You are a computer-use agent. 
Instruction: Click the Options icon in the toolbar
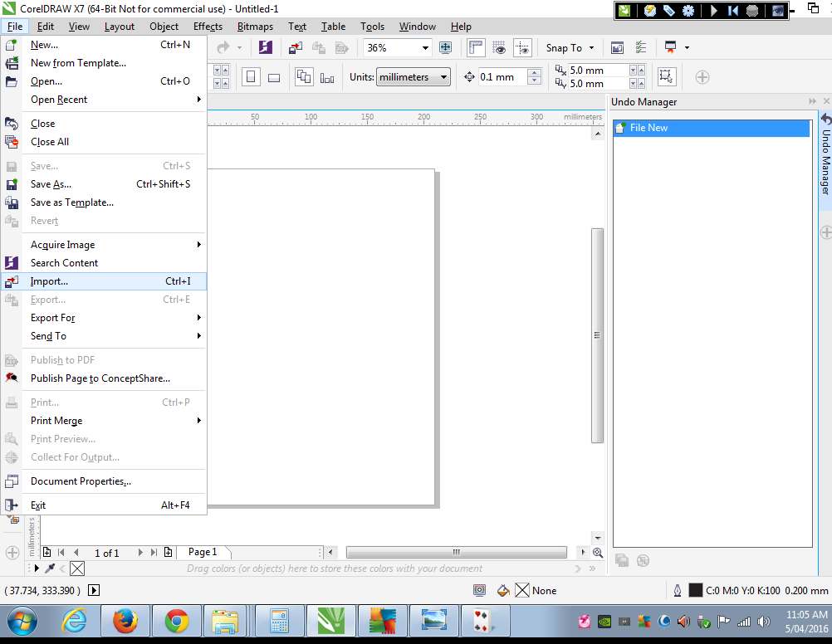(641, 47)
